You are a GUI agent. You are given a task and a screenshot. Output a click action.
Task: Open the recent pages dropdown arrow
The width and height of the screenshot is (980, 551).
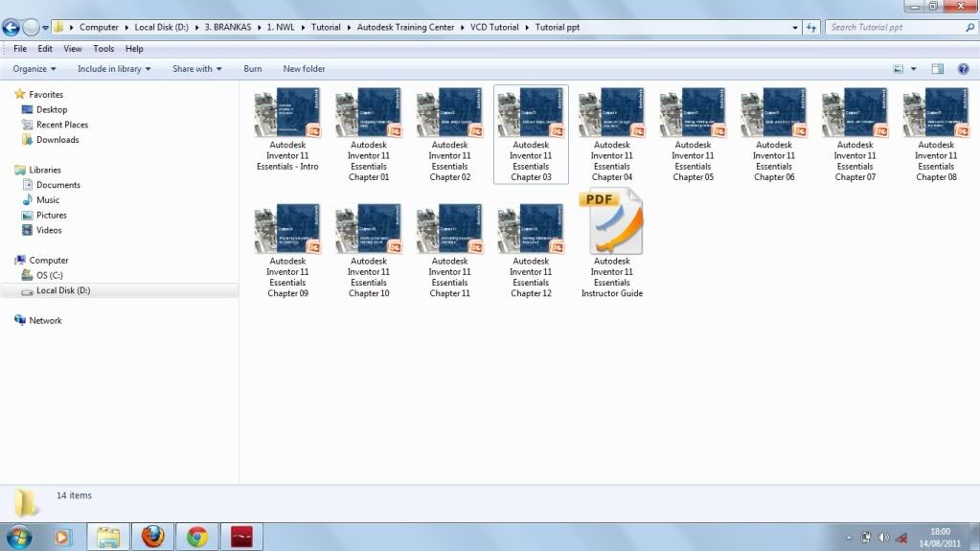click(45, 28)
